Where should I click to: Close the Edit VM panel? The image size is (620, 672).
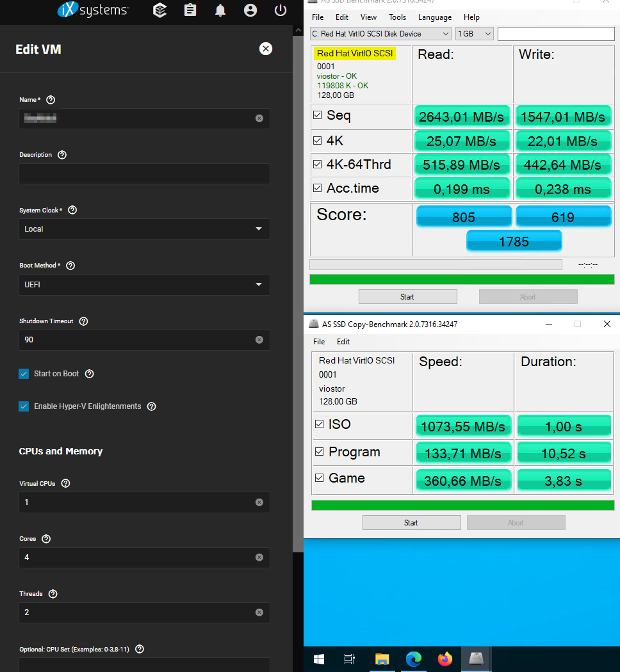point(266,49)
